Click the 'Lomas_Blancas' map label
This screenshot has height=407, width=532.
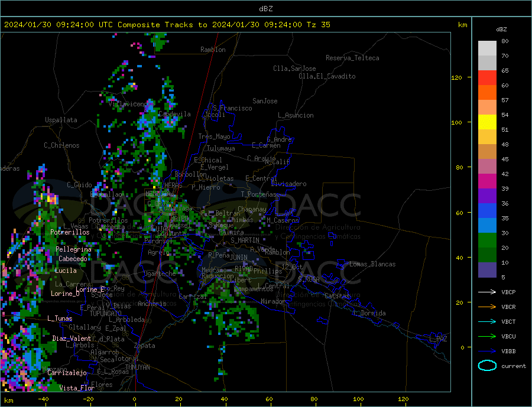pyautogui.click(x=372, y=264)
